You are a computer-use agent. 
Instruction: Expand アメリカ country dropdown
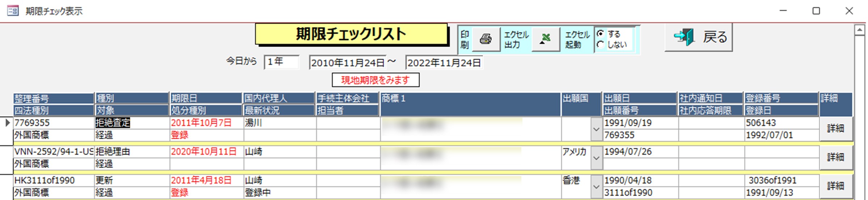point(596,158)
